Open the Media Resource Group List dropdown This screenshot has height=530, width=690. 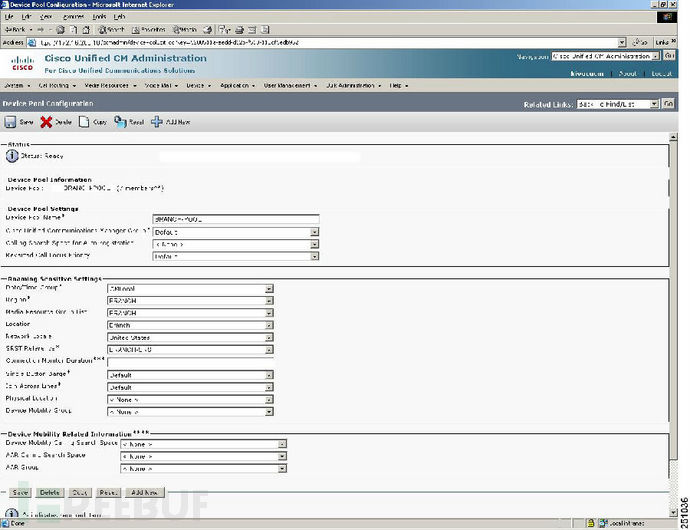point(190,313)
